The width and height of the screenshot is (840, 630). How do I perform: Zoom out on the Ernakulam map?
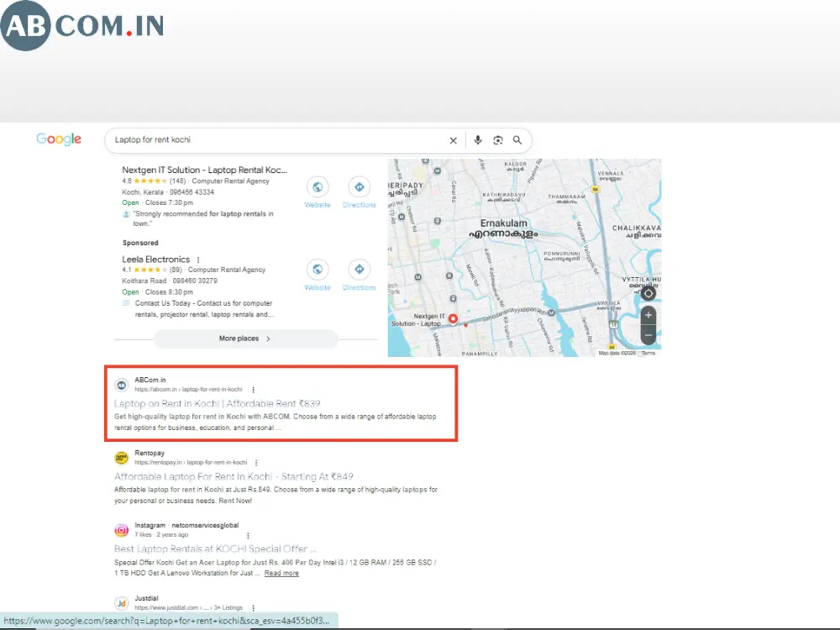pyautogui.click(x=648, y=335)
